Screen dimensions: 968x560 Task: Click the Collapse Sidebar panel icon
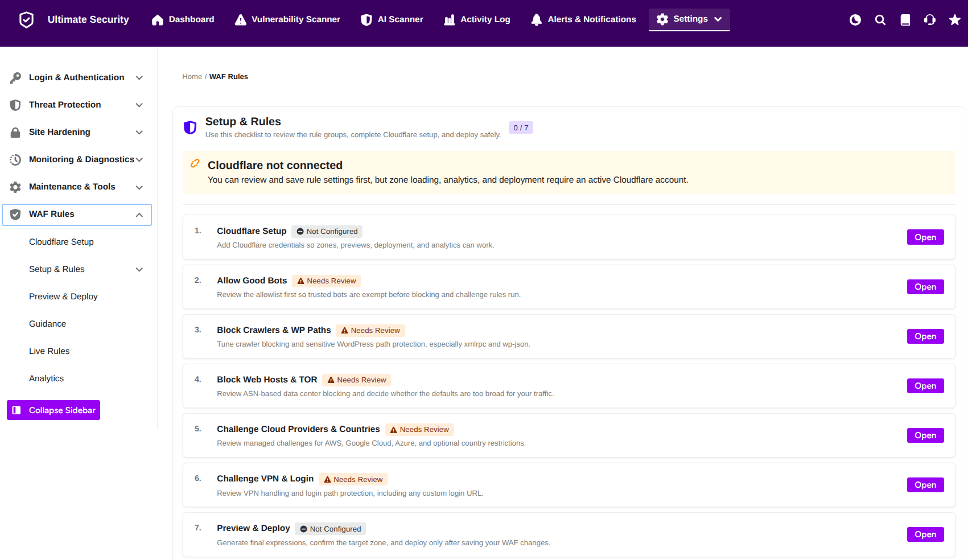(17, 410)
